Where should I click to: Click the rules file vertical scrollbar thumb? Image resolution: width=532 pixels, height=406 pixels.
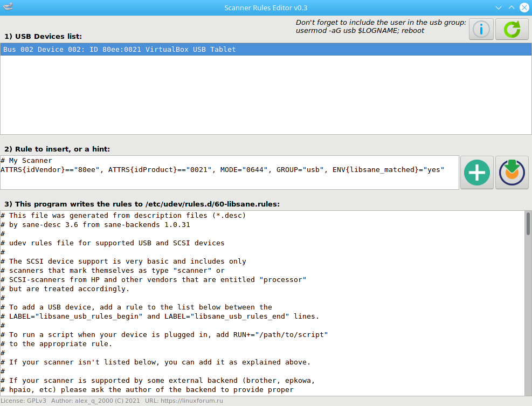tap(528, 224)
